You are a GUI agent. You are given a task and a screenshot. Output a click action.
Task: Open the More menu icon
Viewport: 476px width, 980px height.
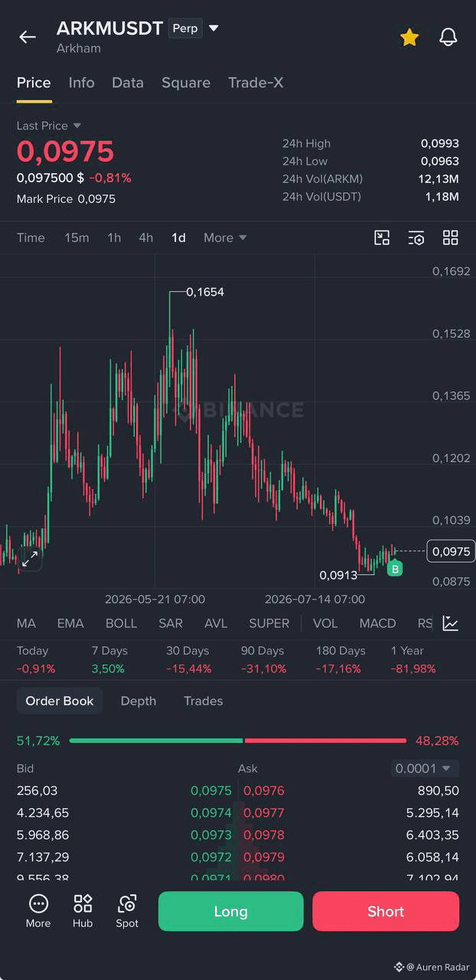pos(38,911)
